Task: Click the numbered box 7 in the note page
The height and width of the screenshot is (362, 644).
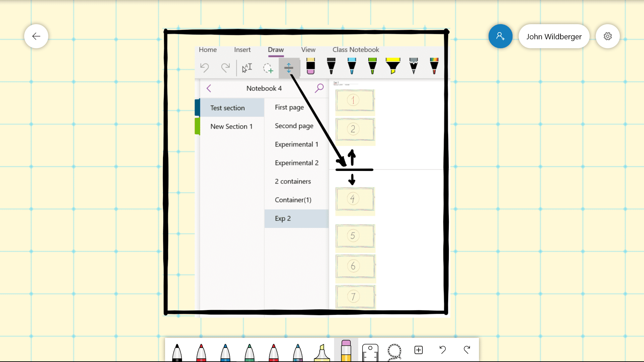Action: click(x=355, y=297)
